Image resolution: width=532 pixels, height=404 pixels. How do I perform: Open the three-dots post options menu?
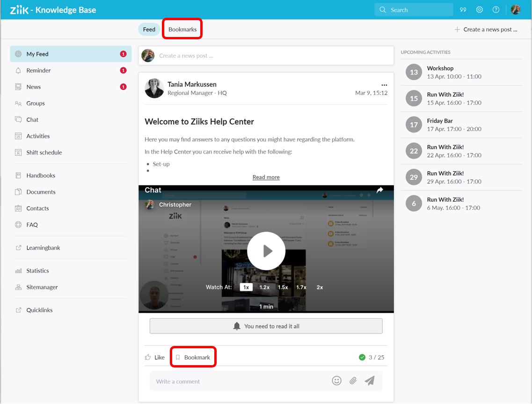click(x=384, y=85)
